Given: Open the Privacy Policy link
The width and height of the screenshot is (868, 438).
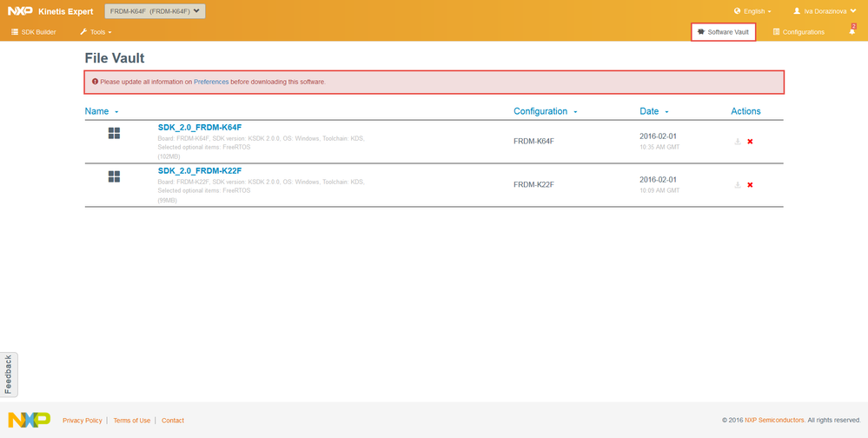Looking at the screenshot, I should click(x=83, y=421).
